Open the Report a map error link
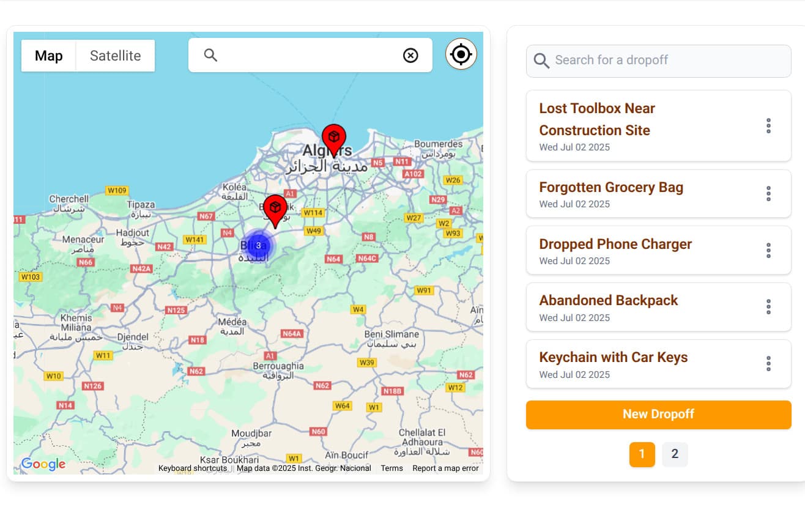 (445, 468)
